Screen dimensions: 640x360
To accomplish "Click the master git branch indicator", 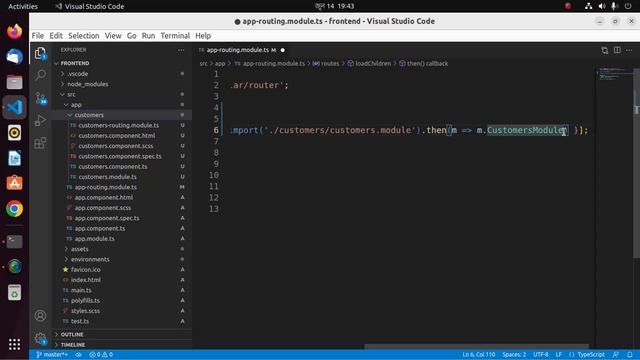I will coord(52,355).
